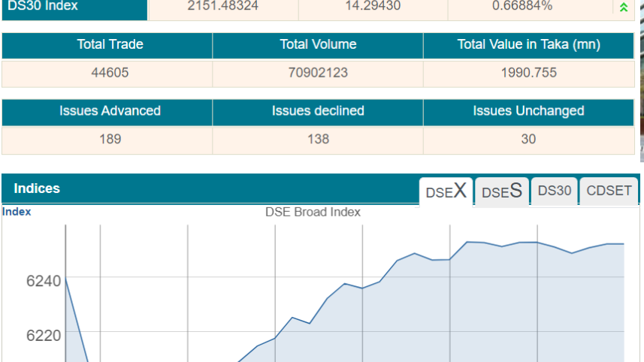The image size is (644, 362).
Task: Switch to the DSEX chart tab
Action: (x=446, y=192)
